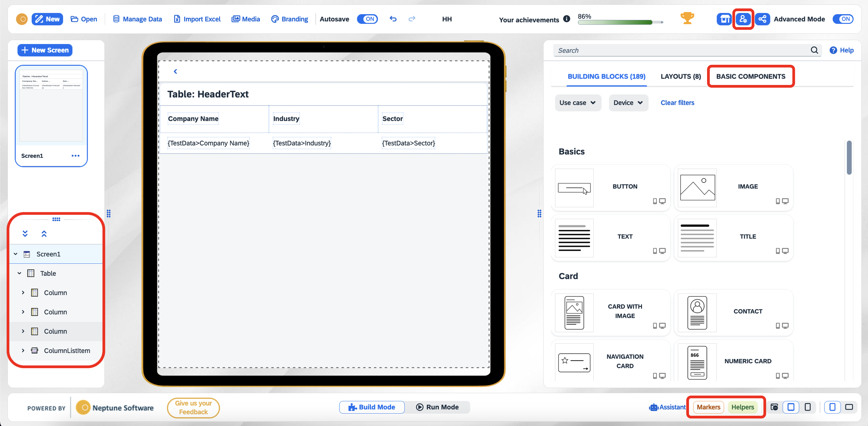Collapse the Table node in outliner
Image resolution: width=868 pixels, height=426 pixels.
coord(19,273)
